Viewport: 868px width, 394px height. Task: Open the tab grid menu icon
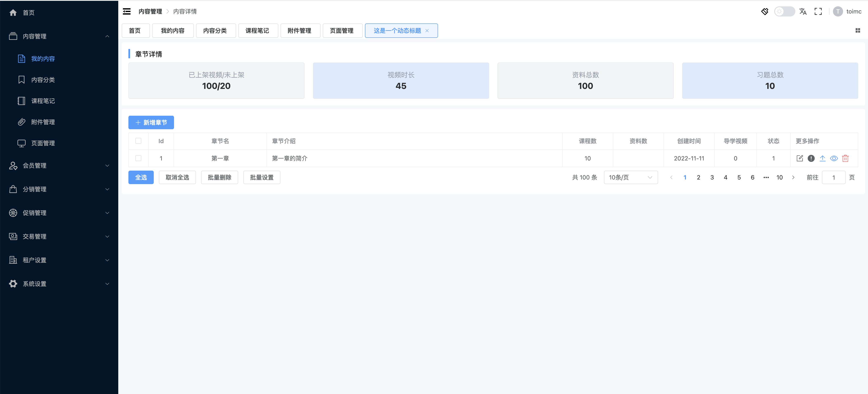pyautogui.click(x=858, y=31)
